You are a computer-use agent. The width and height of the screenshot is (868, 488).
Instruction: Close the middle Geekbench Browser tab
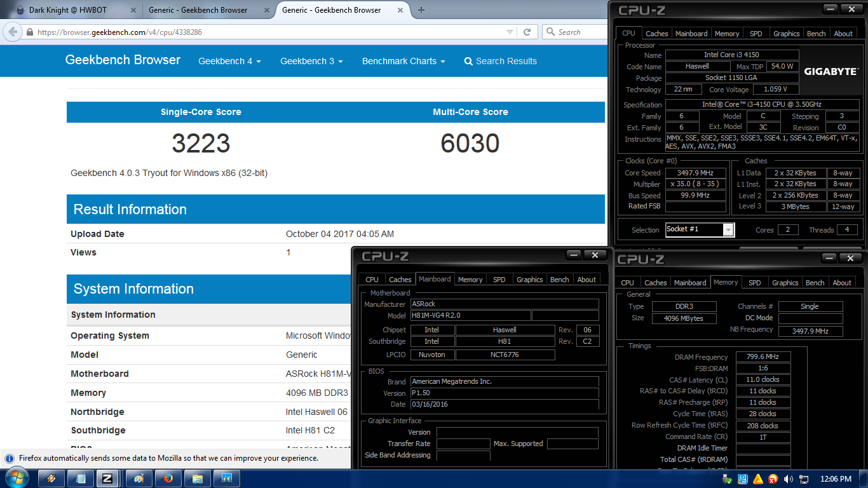tap(266, 10)
